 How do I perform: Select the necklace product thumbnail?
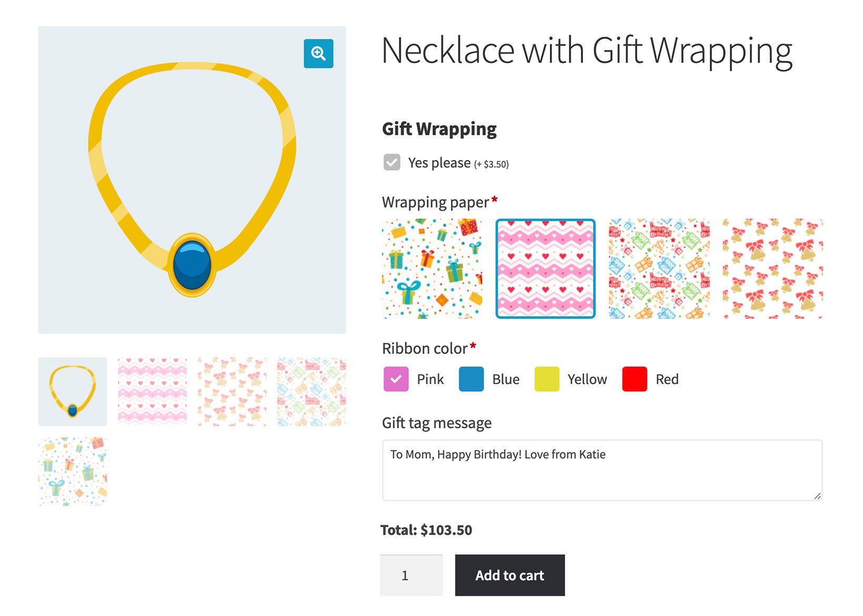72,390
